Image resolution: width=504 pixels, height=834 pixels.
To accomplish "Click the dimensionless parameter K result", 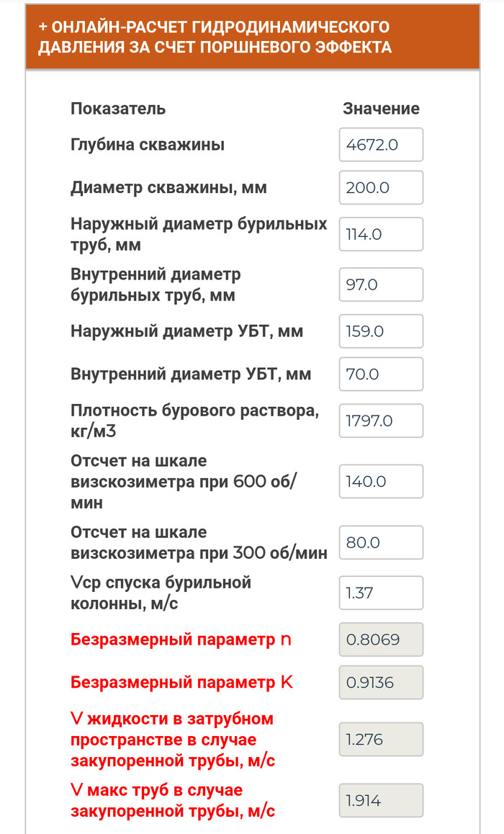I will pyautogui.click(x=381, y=683).
